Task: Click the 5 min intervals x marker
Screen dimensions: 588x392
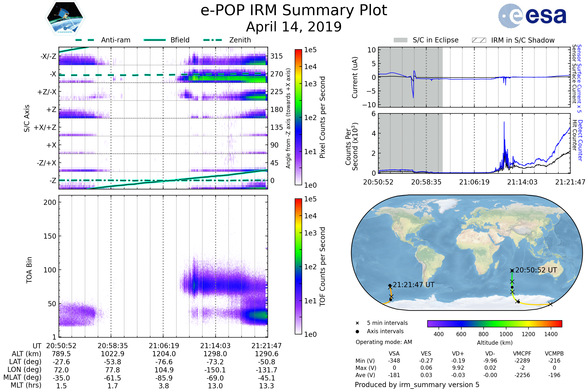Action: pos(357,323)
